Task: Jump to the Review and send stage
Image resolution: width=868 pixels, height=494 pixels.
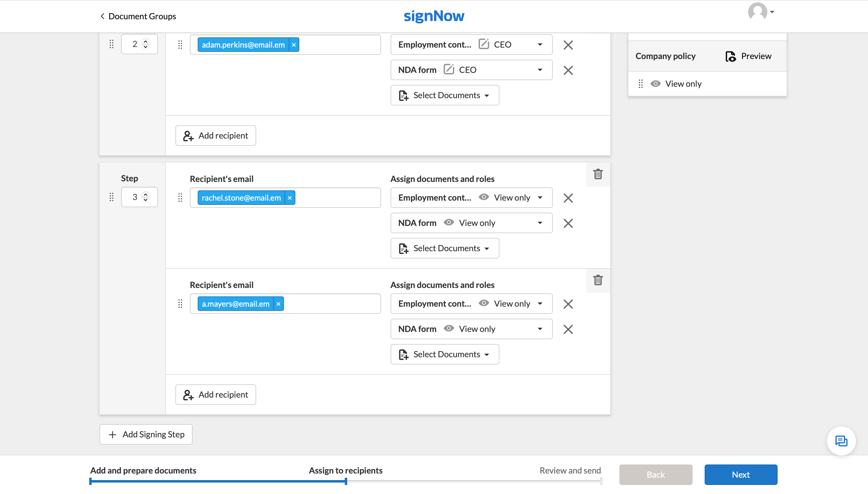Action: click(x=570, y=470)
